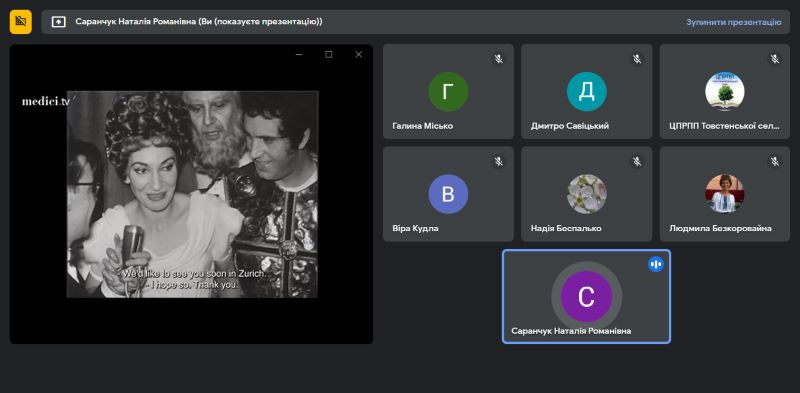Click Зупинити презентацію link
800x393 pixels.
tap(734, 22)
